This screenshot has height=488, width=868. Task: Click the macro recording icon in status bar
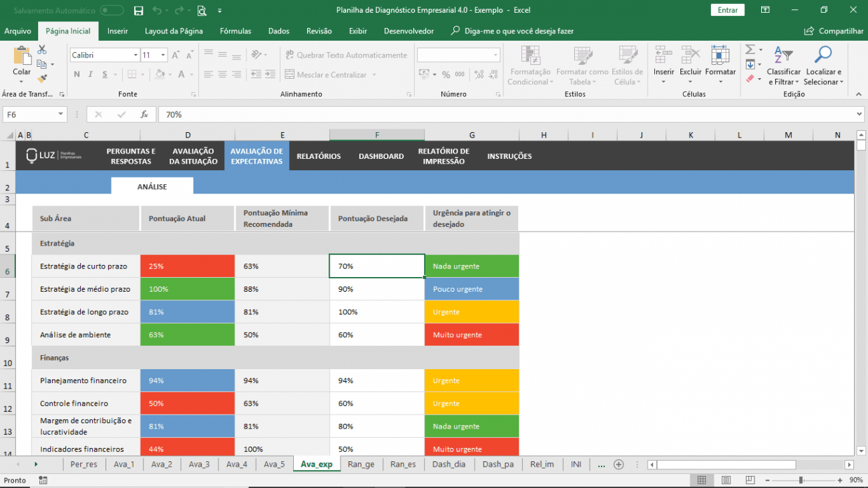(x=43, y=480)
